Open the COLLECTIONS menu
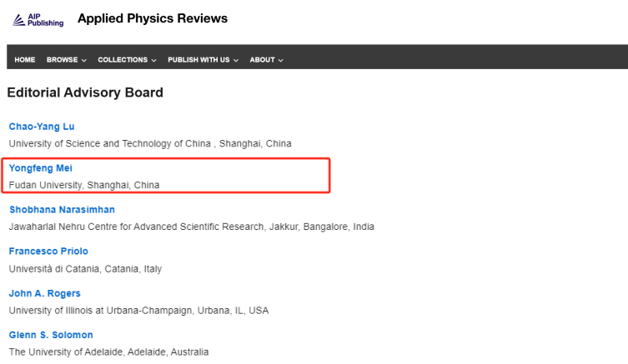 (123, 60)
